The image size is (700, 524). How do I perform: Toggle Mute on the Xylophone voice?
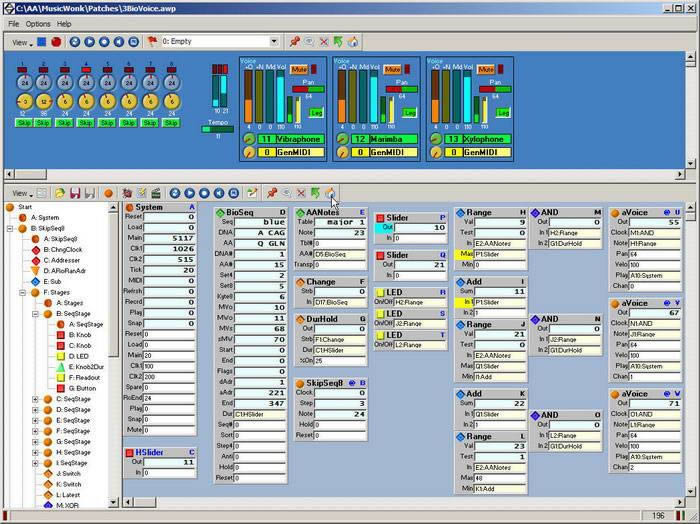[x=486, y=70]
